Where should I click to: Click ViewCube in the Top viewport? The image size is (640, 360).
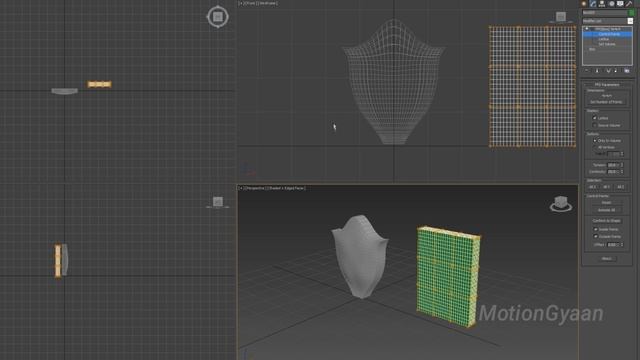point(218,17)
